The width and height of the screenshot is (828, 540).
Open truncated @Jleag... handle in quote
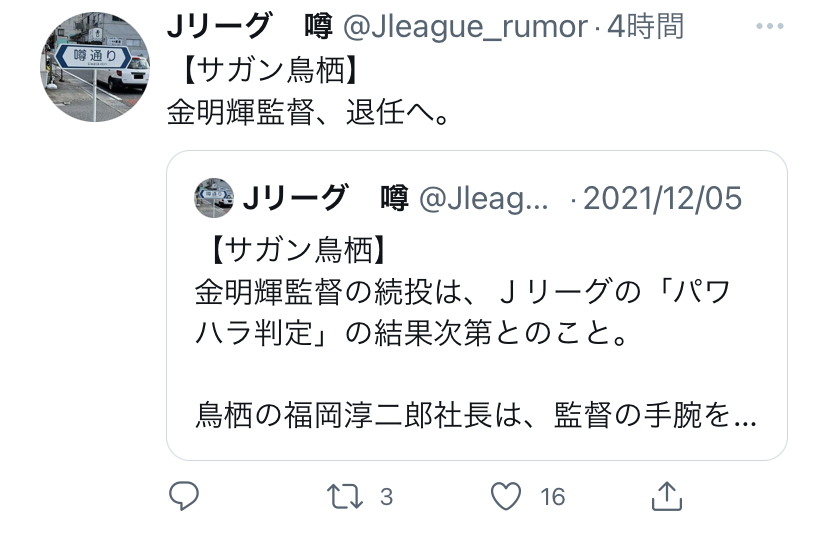pyautogui.click(x=484, y=199)
